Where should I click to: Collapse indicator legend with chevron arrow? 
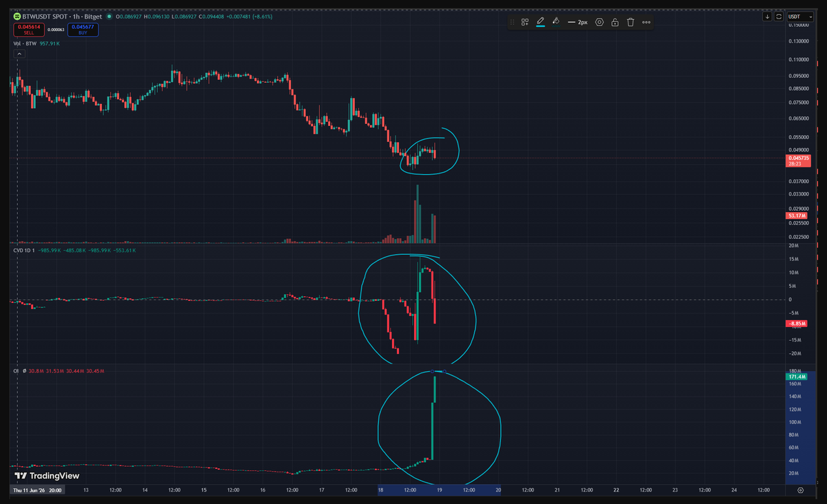pos(19,53)
